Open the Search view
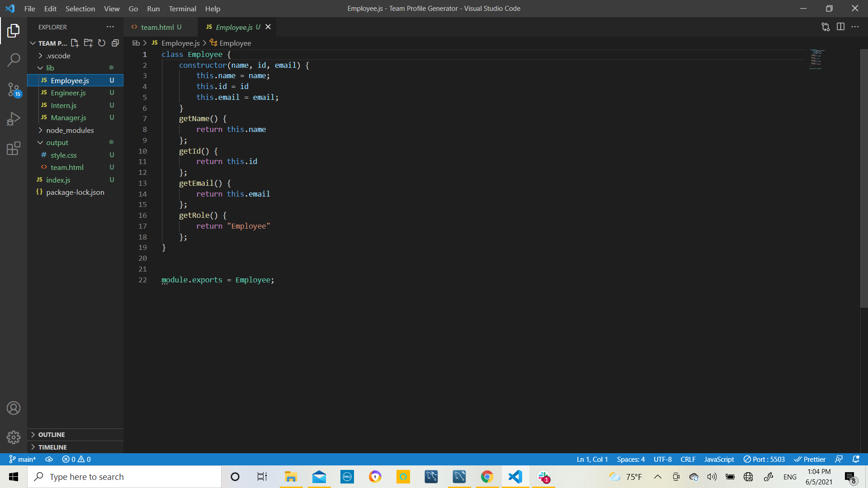This screenshot has height=488, width=868. 14,59
